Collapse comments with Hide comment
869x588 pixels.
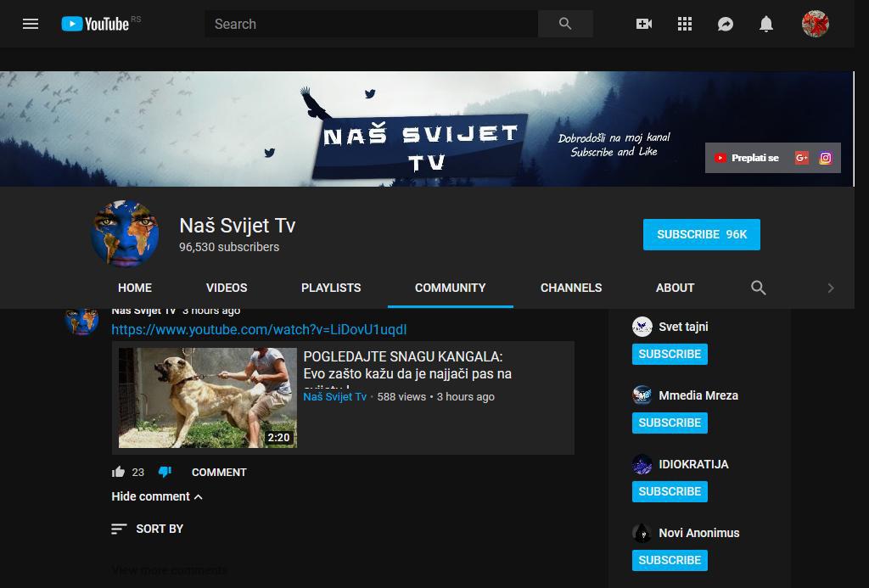pyautogui.click(x=157, y=496)
